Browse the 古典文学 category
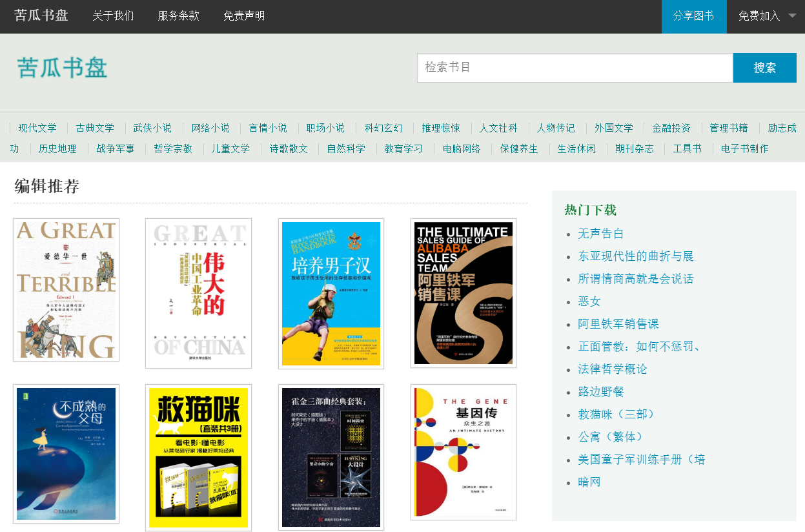Screen dimensions: 805x532 point(95,128)
